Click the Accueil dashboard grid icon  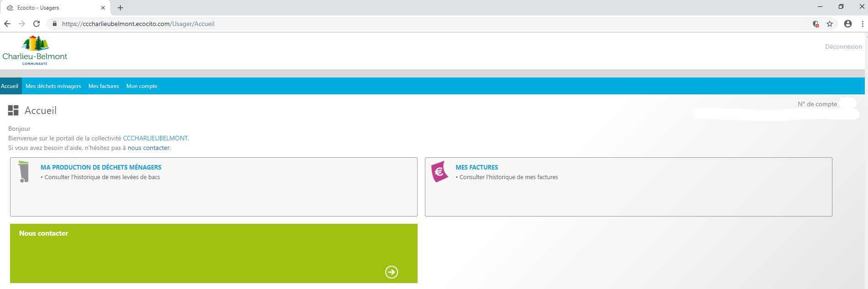tap(13, 110)
